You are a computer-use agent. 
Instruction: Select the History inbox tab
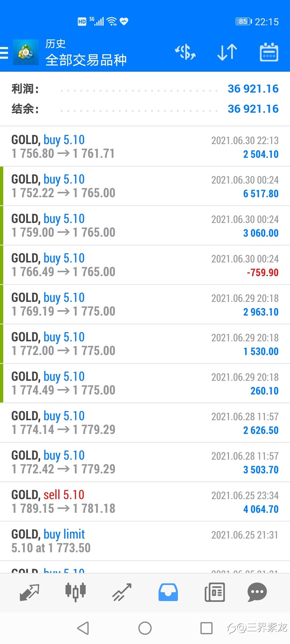[x=168, y=592]
